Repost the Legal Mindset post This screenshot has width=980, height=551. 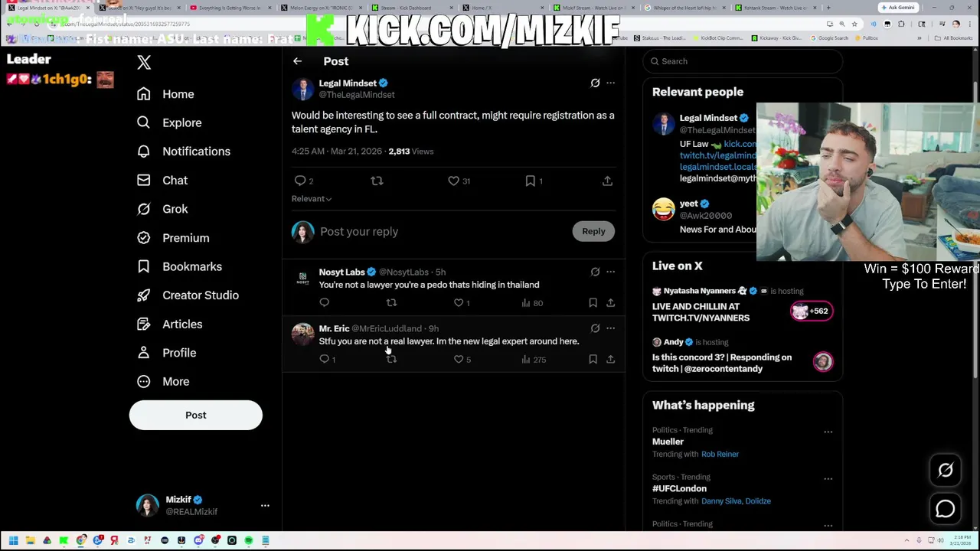pos(377,181)
